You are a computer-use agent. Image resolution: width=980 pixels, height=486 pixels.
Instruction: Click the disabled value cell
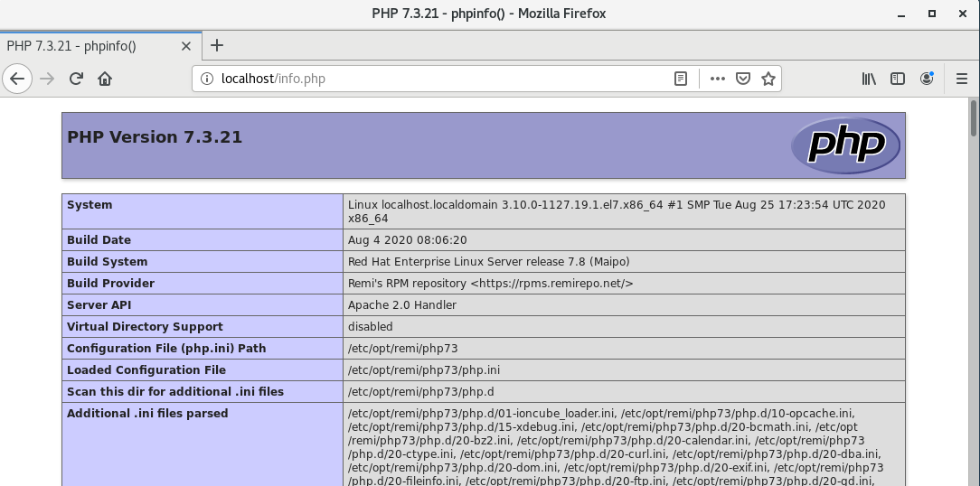pyautogui.click(x=624, y=327)
